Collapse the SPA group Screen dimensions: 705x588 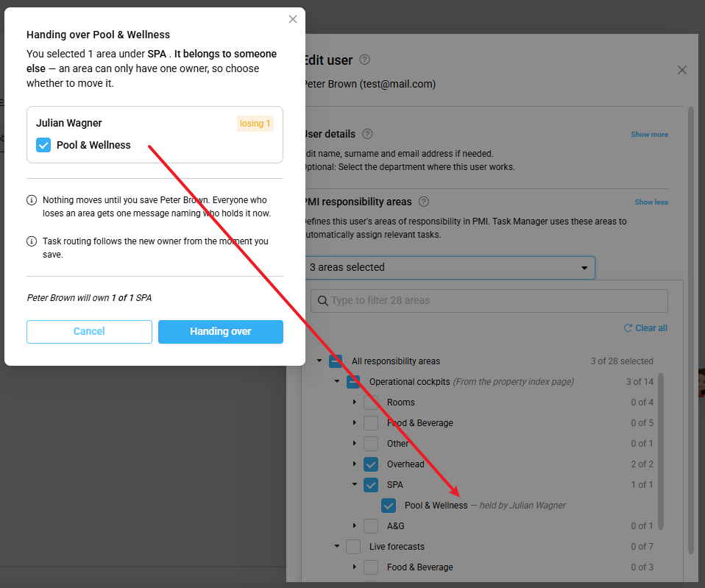354,484
